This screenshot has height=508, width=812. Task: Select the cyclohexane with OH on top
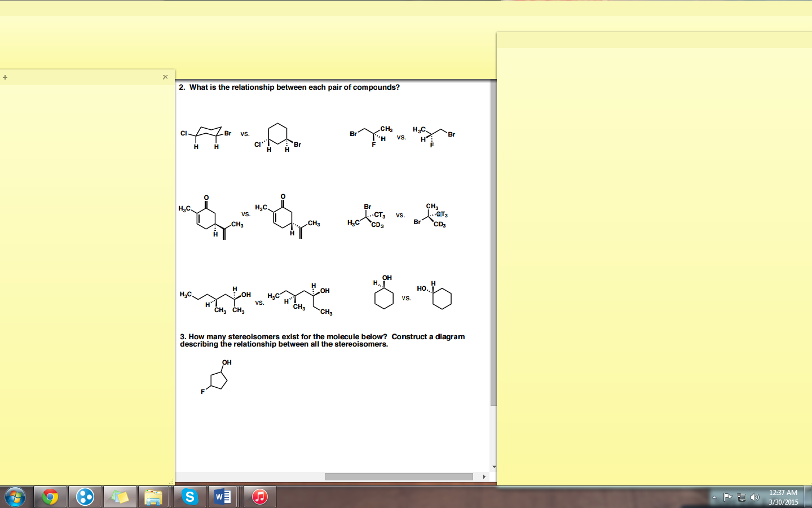383,292
